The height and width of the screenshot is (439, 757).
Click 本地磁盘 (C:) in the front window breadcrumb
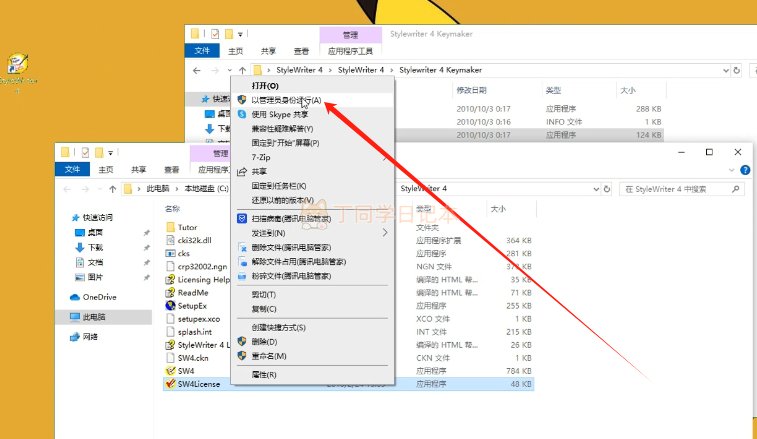point(207,189)
